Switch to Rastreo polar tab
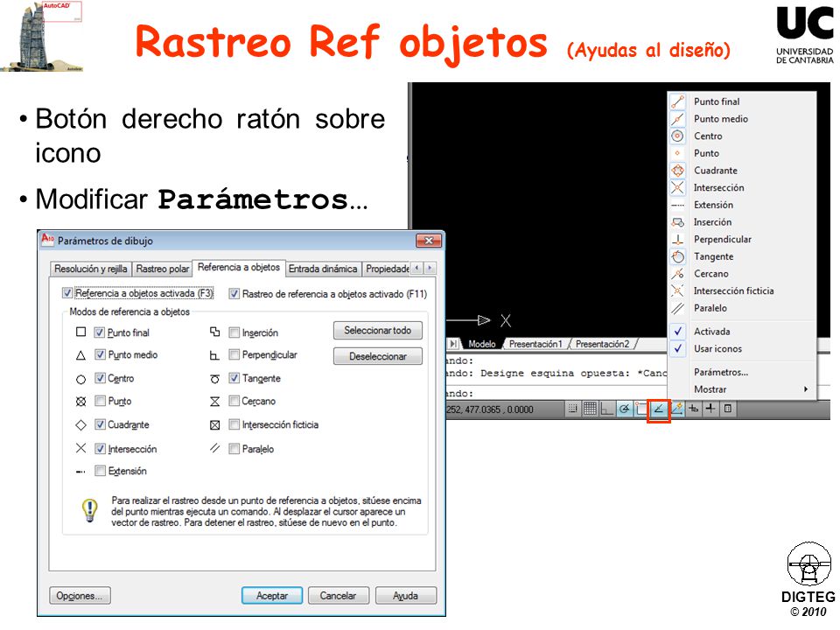The width and height of the screenshot is (840, 630). (x=163, y=269)
